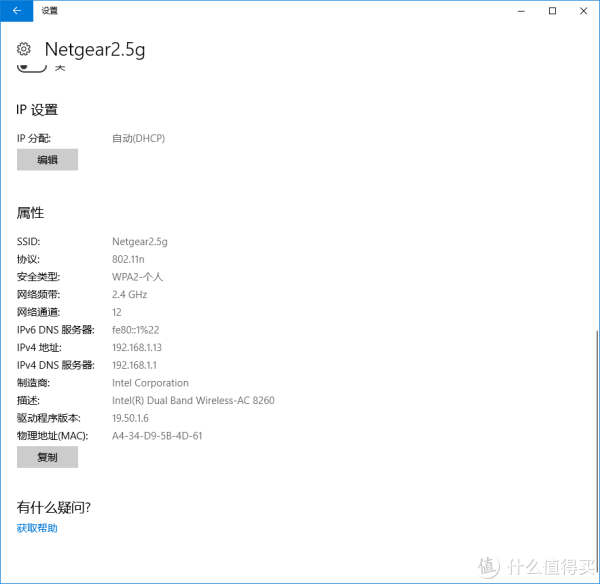Screen dimensions: 600x584
Task: Click the network band value 2.4 GHz
Action: [x=129, y=295]
